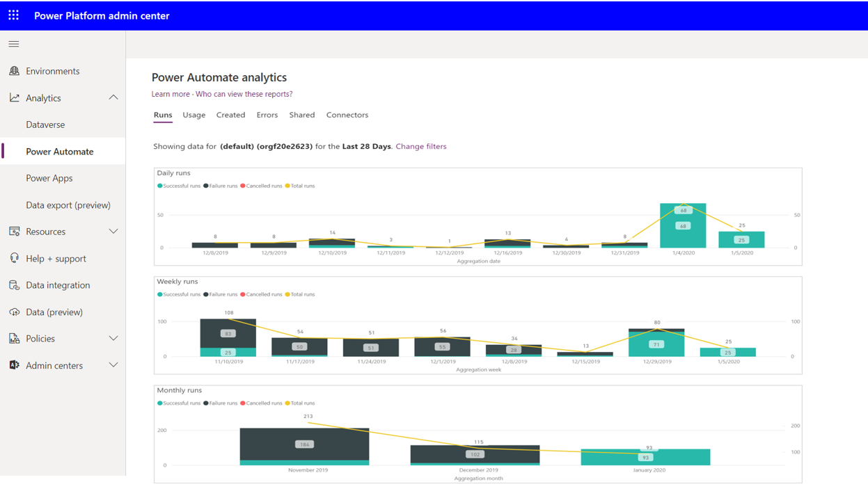Viewport: 868px width, 489px height.
Task: Click the Admin centers icon
Action: pos(14,365)
